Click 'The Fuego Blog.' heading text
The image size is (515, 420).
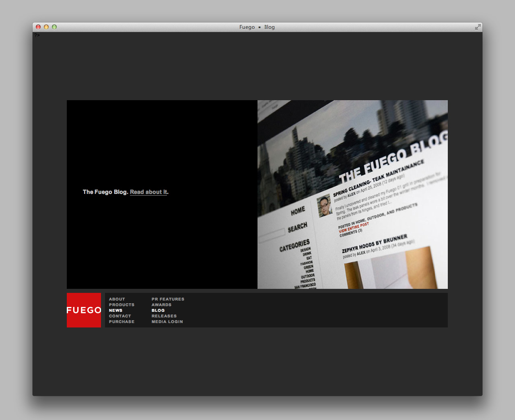click(105, 192)
